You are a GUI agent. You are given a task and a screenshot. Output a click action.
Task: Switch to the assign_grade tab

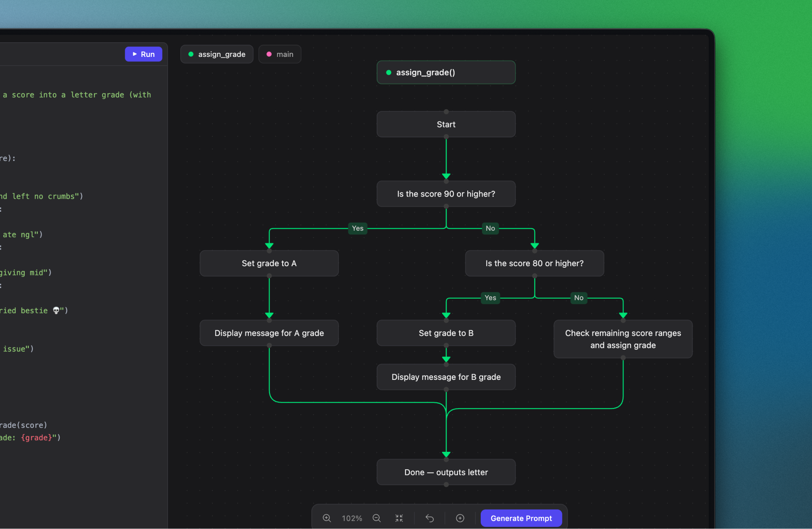[x=217, y=54]
